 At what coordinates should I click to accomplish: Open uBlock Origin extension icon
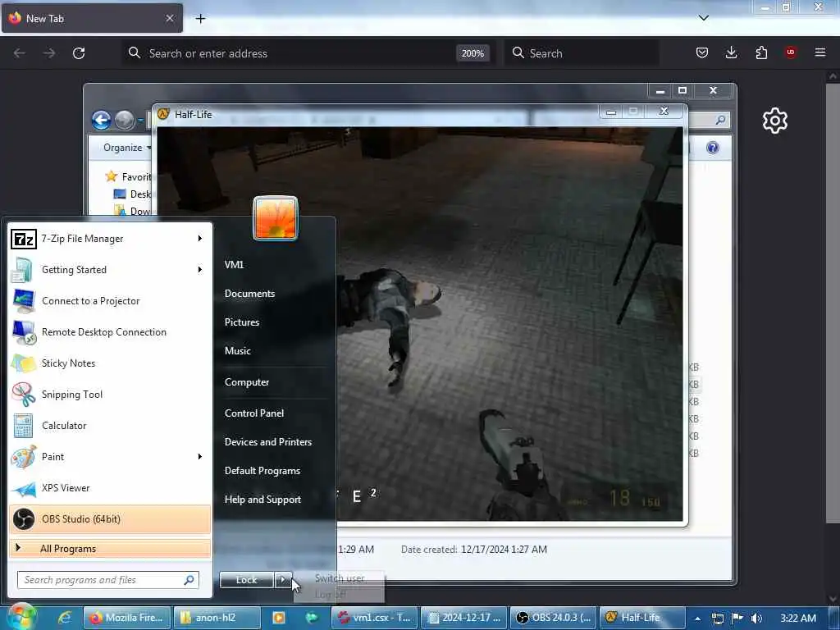tap(790, 52)
